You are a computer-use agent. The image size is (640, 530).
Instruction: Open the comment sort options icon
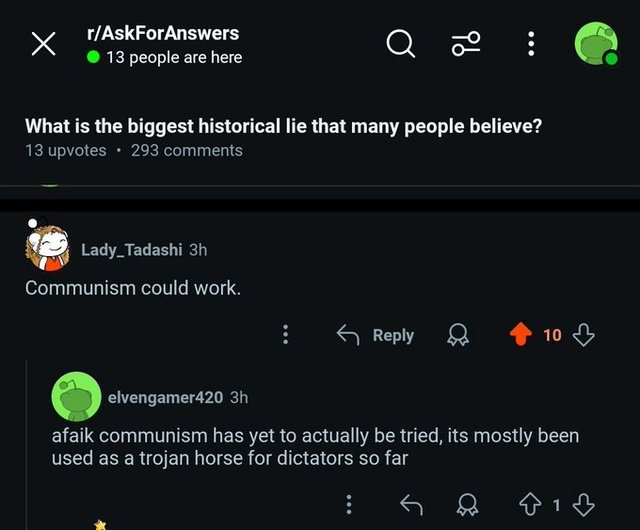(x=466, y=43)
